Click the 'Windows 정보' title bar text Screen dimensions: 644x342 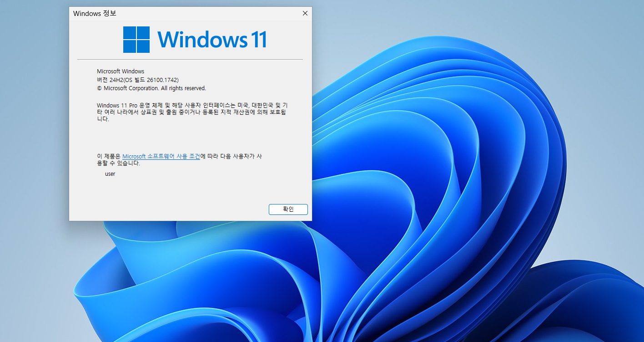[x=95, y=14]
